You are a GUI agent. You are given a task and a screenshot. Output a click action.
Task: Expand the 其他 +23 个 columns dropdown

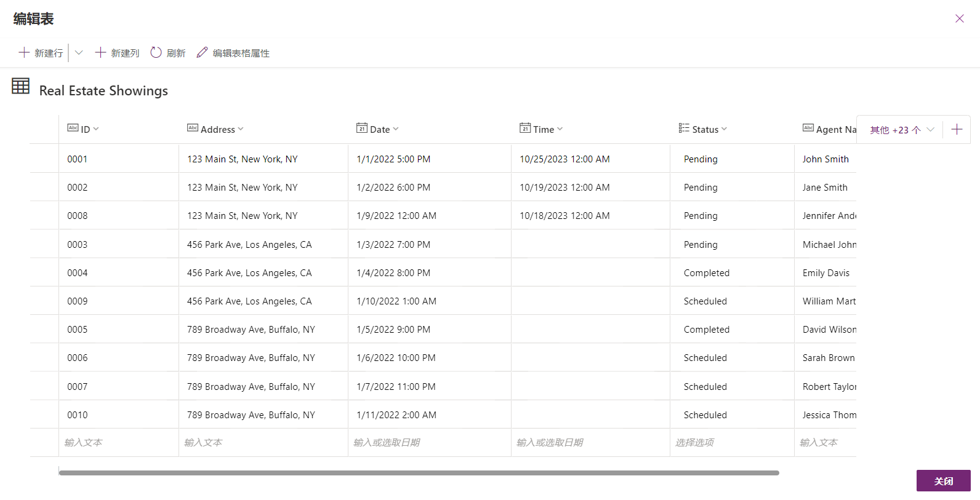click(902, 130)
